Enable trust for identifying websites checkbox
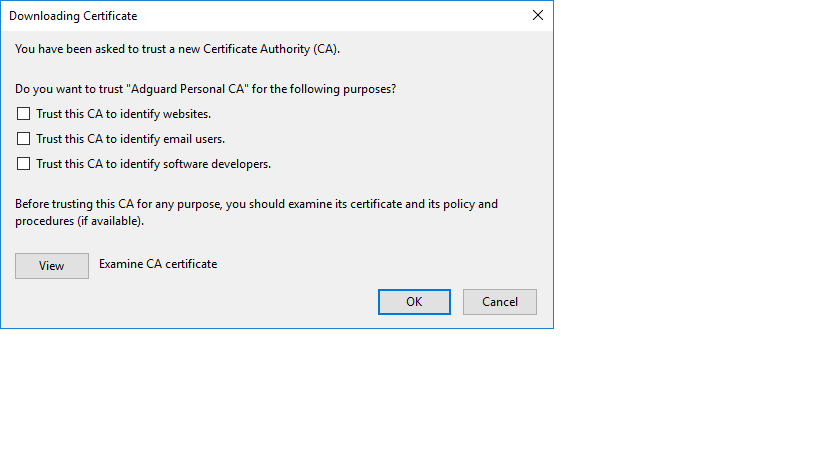This screenshot has height=460, width=819. [24, 114]
